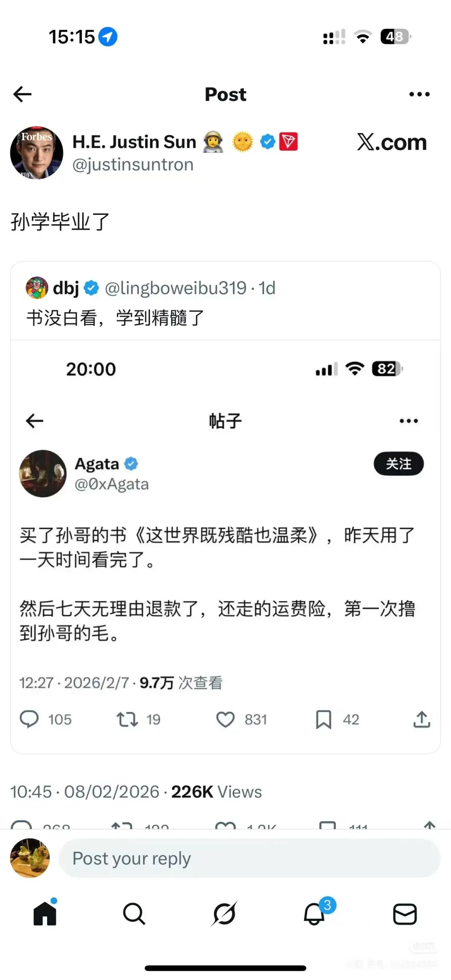The height and width of the screenshot is (980, 451).
Task: Open 226K Views analytics link
Action: point(216,792)
